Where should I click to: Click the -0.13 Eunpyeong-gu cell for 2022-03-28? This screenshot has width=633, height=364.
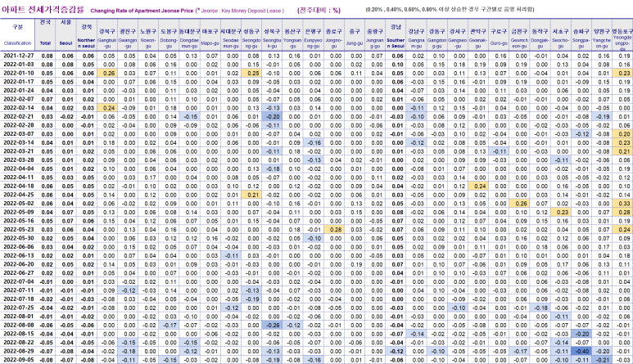[x=314, y=160]
